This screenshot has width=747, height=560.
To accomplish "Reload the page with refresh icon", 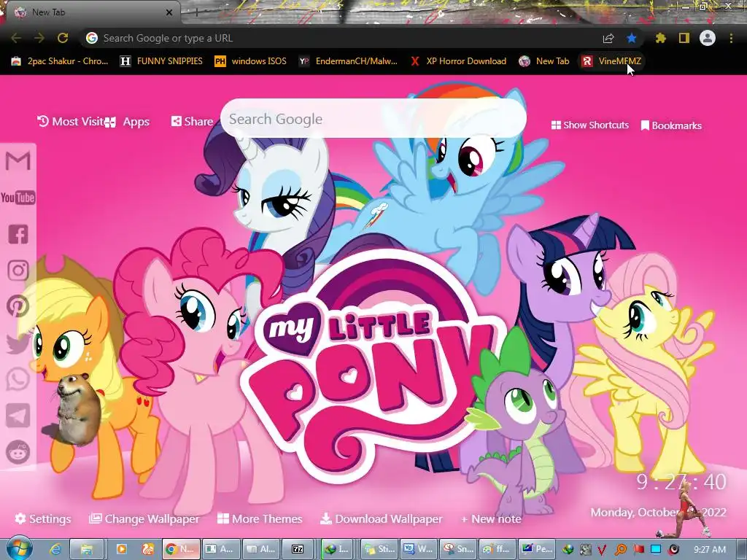I will click(x=63, y=38).
